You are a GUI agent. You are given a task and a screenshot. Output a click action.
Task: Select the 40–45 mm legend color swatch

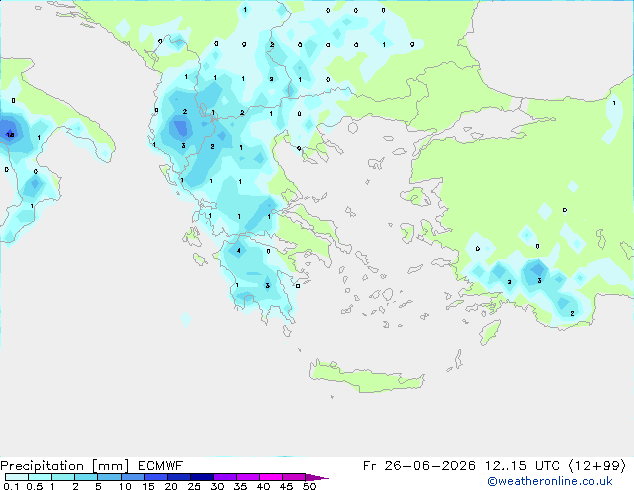click(x=271, y=477)
